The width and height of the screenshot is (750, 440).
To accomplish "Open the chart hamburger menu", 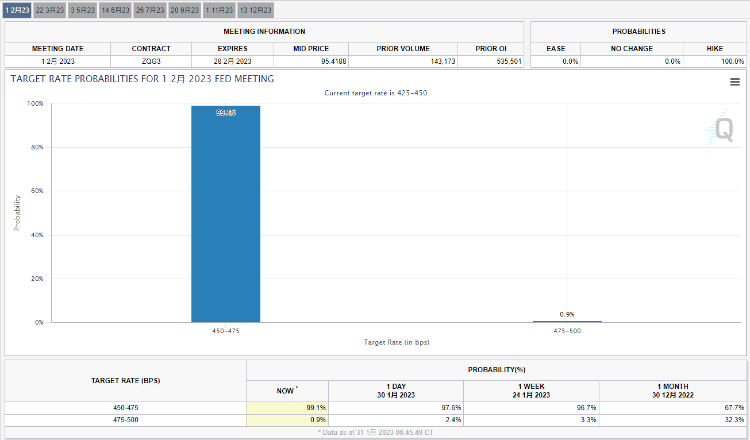I will [x=735, y=82].
